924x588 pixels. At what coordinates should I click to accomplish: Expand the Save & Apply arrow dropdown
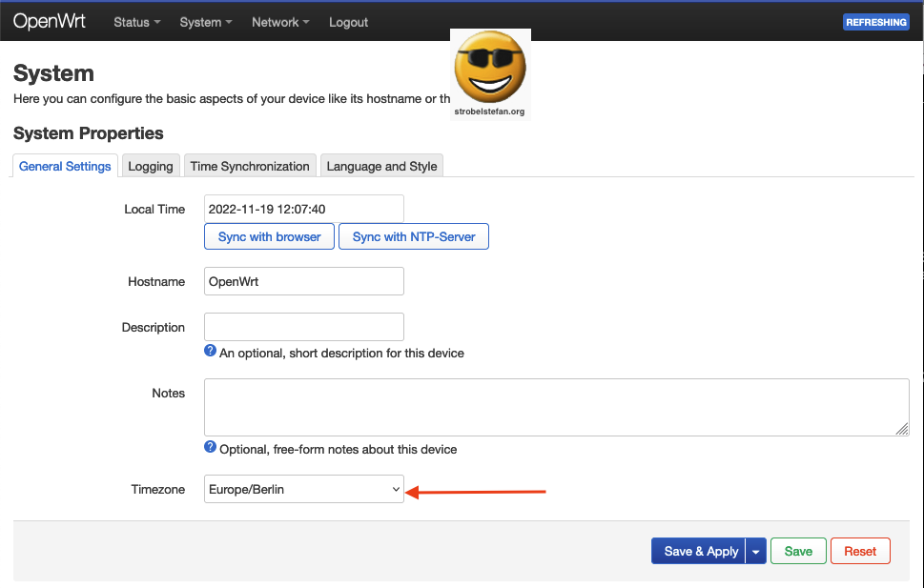756,551
